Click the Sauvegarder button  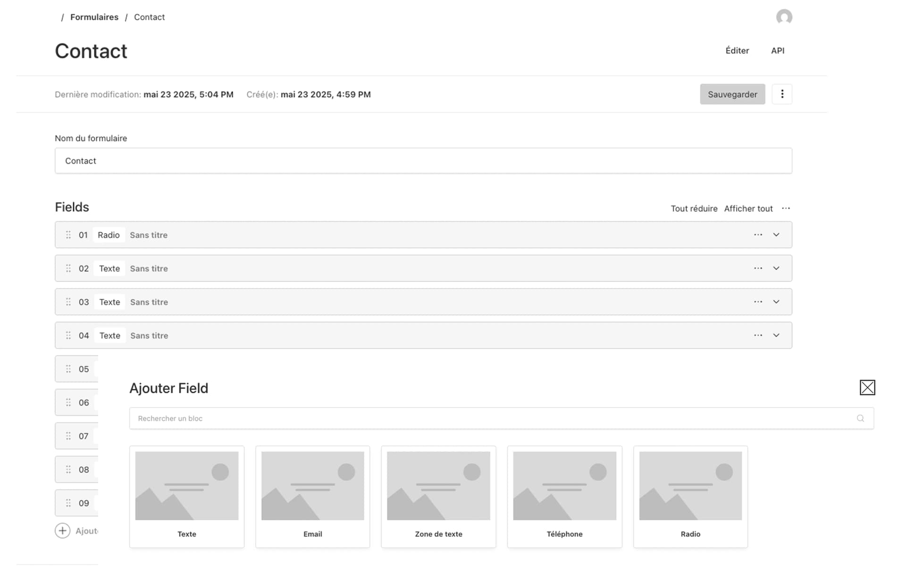[x=732, y=94]
